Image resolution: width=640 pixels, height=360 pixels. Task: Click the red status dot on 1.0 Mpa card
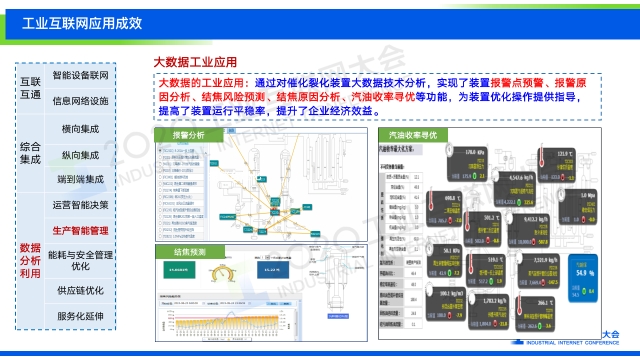click(583, 220)
